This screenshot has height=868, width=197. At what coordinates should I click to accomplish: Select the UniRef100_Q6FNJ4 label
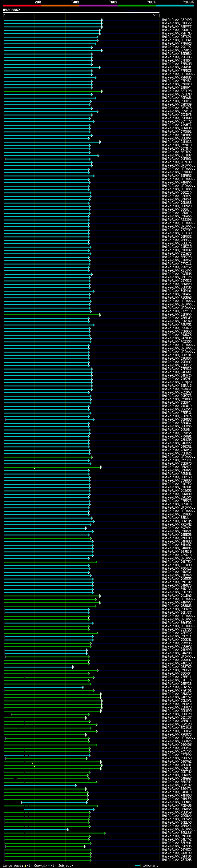coord(177,721)
